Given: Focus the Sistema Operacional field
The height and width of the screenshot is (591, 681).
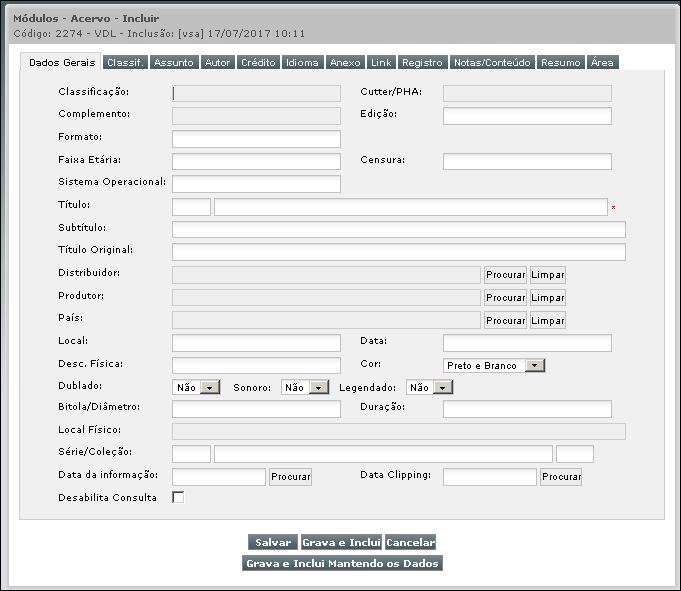Looking at the screenshot, I should click(x=256, y=184).
